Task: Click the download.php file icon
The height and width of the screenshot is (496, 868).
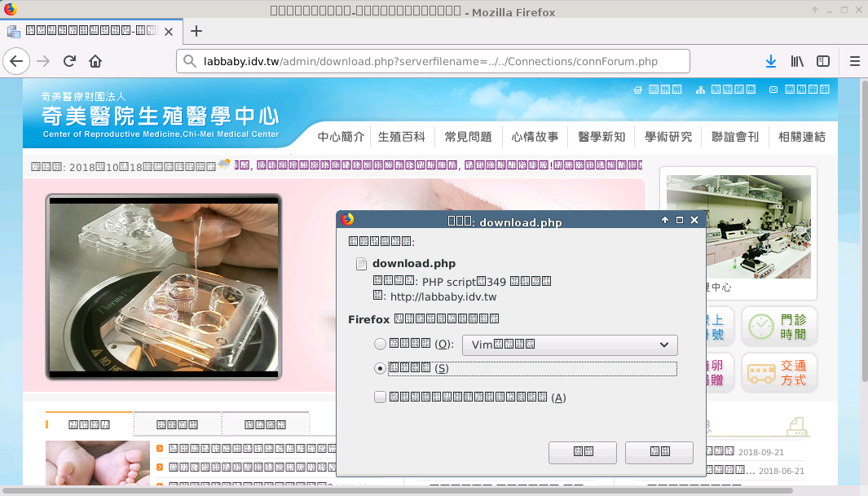Action: (361, 264)
